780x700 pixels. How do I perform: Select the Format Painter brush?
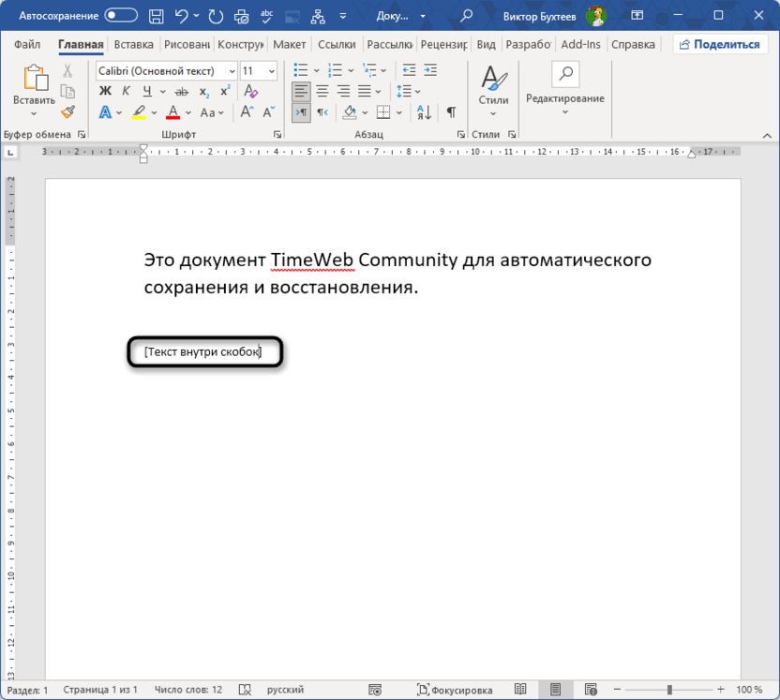point(68,112)
